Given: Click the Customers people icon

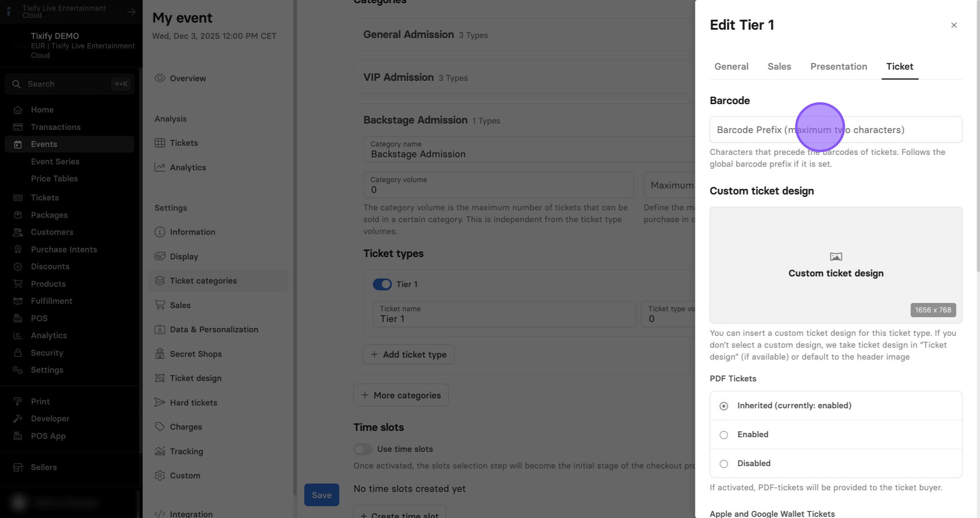Looking at the screenshot, I should click(x=17, y=232).
